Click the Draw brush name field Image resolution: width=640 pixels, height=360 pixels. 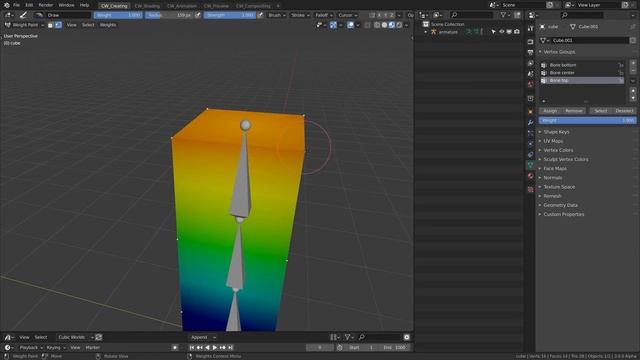pyautogui.click(x=68, y=15)
